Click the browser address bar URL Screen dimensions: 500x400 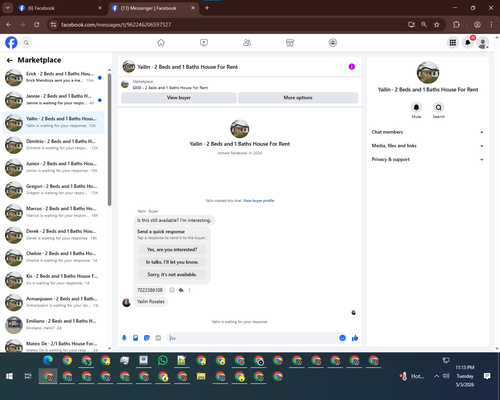116,25
